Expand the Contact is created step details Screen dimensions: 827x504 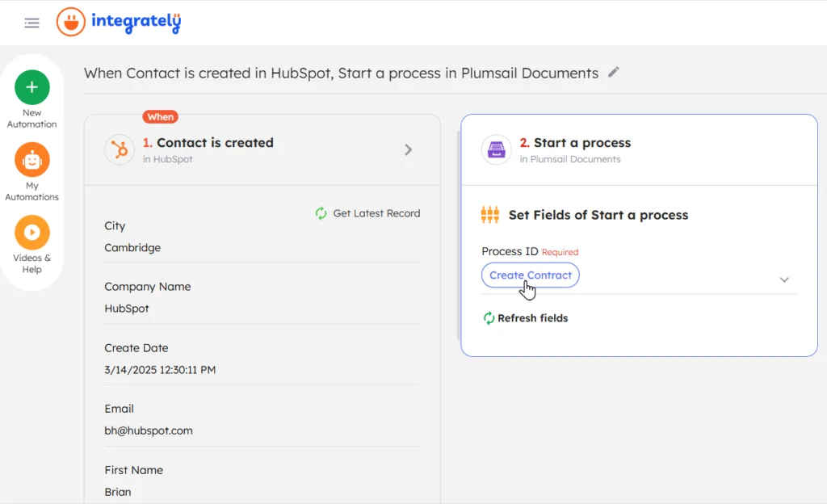click(408, 149)
